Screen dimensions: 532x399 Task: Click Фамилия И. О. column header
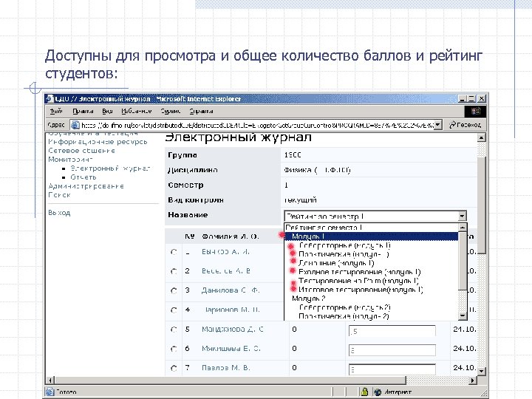click(230, 236)
